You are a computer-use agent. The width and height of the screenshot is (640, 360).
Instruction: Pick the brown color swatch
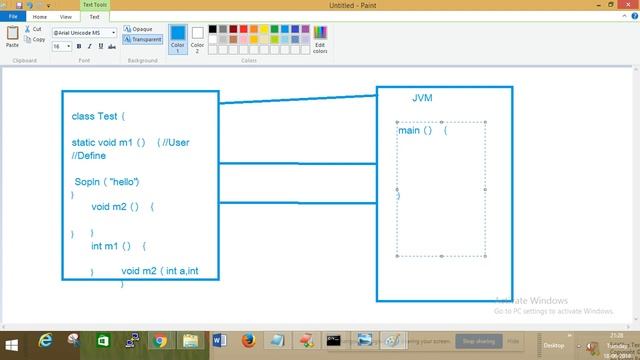233,40
